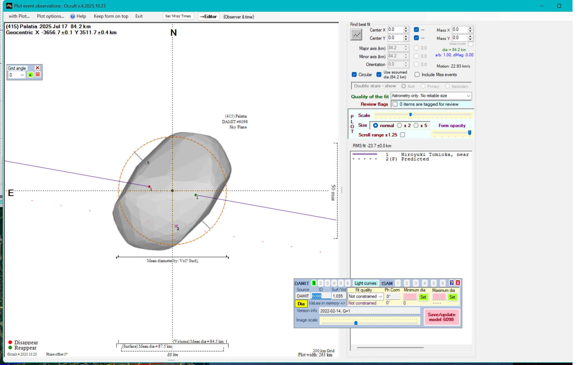
Task: Click the yellow Dia button
Action: [301, 304]
